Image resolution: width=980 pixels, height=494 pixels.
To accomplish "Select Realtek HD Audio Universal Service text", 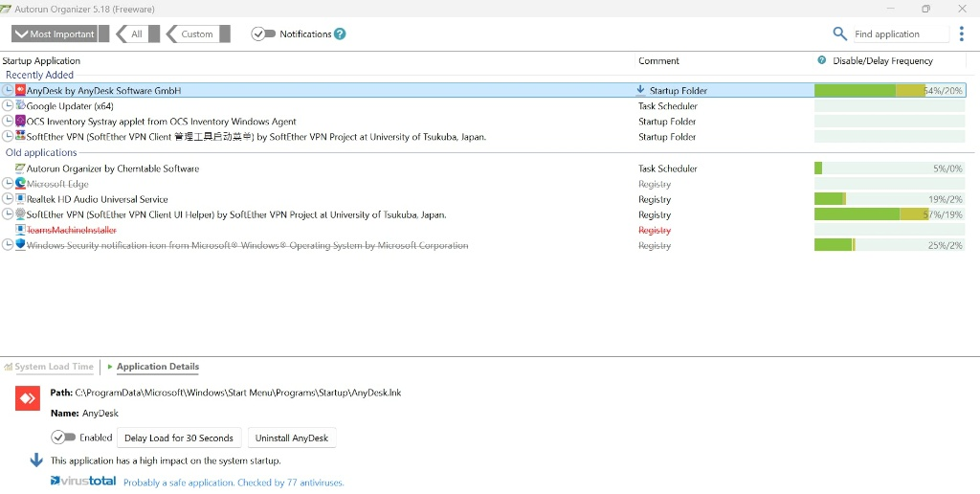I will point(97,199).
